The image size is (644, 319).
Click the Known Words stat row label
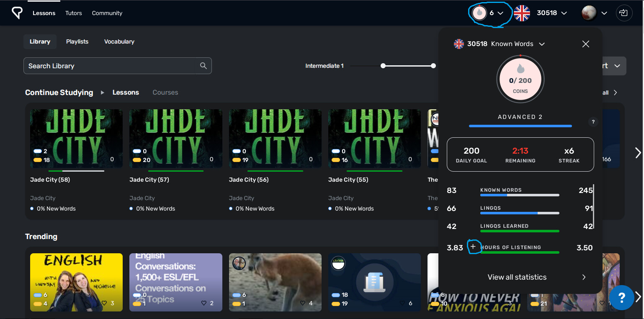point(501,190)
